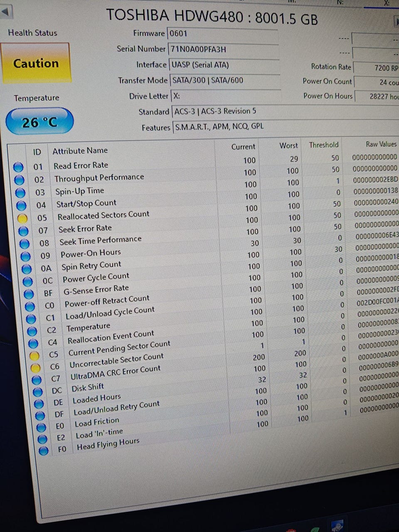Click the ID column header
Screen dimensions: 399x532
click(37, 152)
